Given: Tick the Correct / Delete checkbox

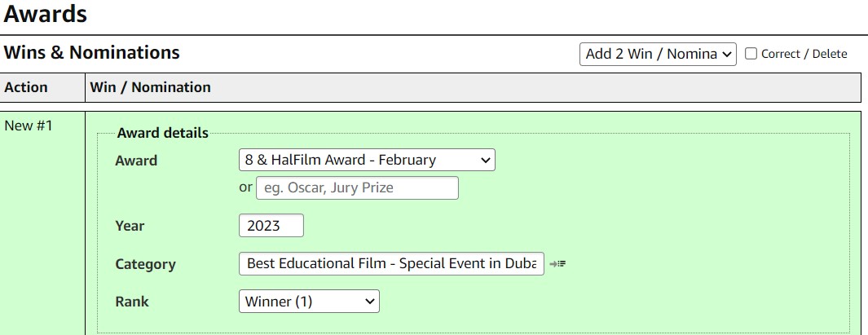Looking at the screenshot, I should tap(751, 54).
